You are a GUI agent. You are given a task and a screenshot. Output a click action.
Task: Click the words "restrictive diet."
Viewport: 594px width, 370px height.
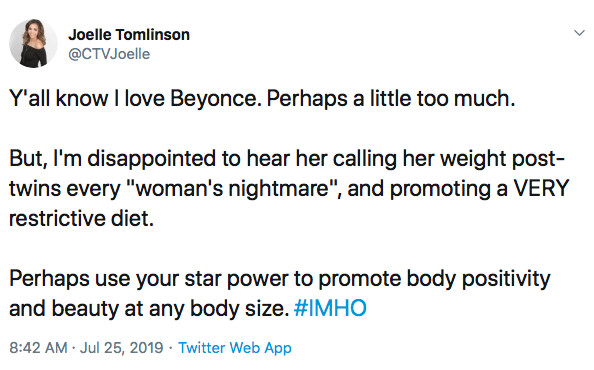pos(81,219)
